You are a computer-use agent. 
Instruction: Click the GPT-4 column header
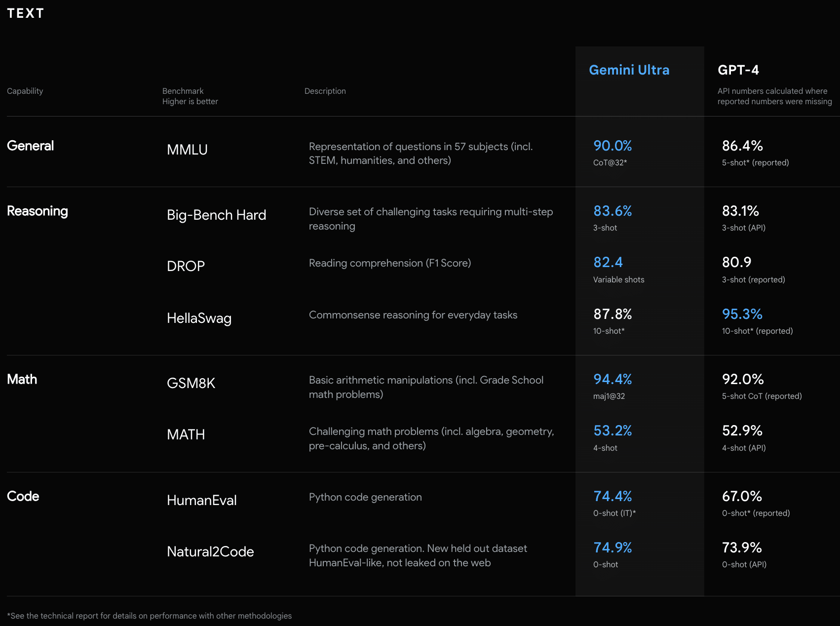pos(738,70)
